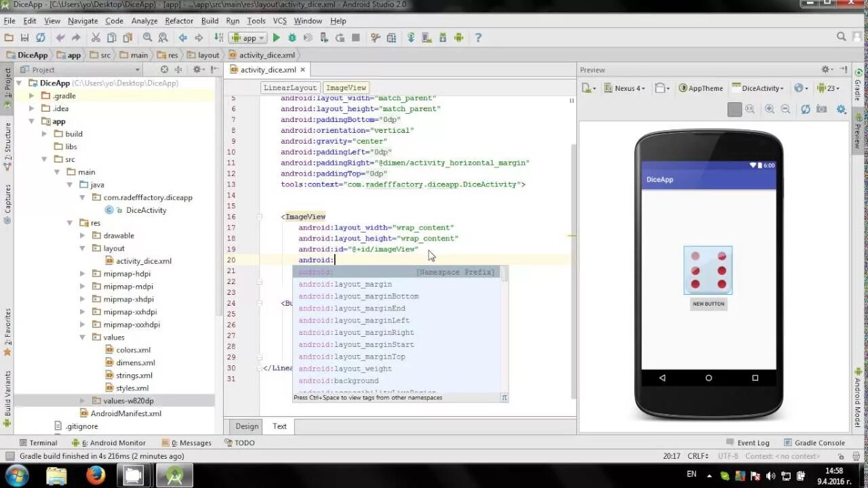Collapse the app folder in tree
The width and height of the screenshot is (868, 488).
click(31, 121)
